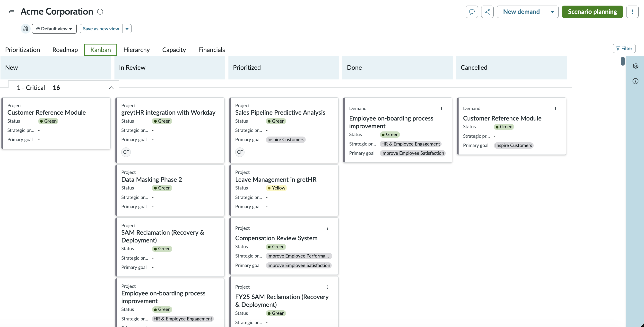Click Improve Employee Satisfaction tag in Done
Screen dimensions: 644x327
click(x=412, y=153)
